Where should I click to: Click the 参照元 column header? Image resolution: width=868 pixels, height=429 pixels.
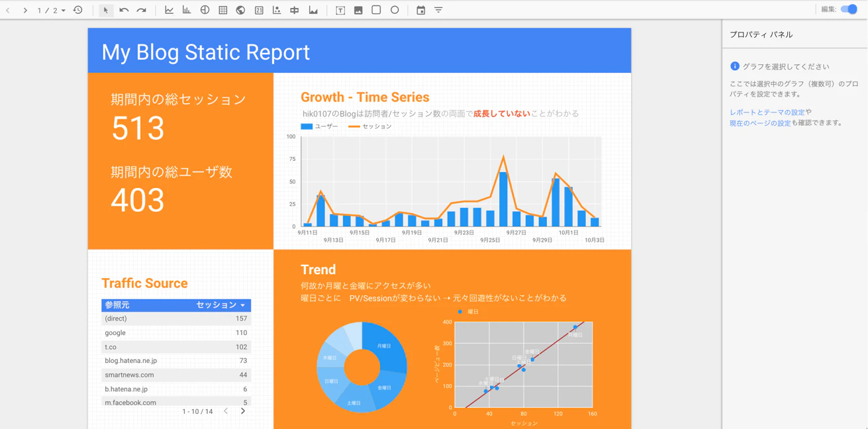coord(117,305)
